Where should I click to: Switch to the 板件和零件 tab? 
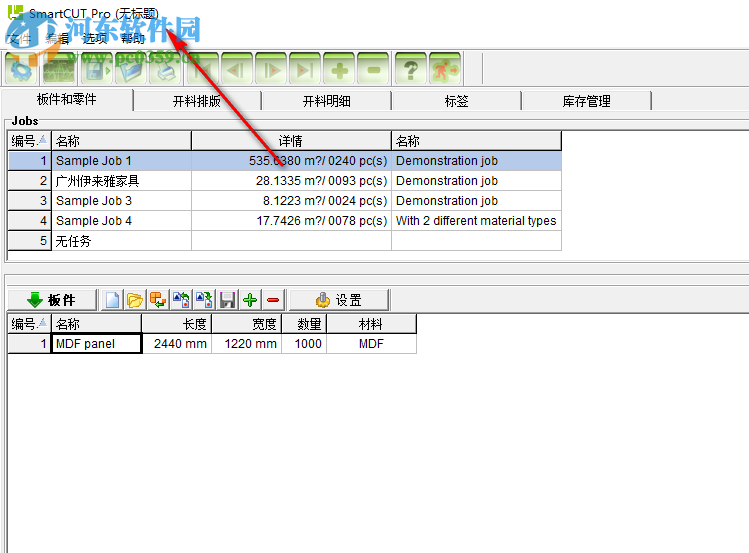point(67,99)
